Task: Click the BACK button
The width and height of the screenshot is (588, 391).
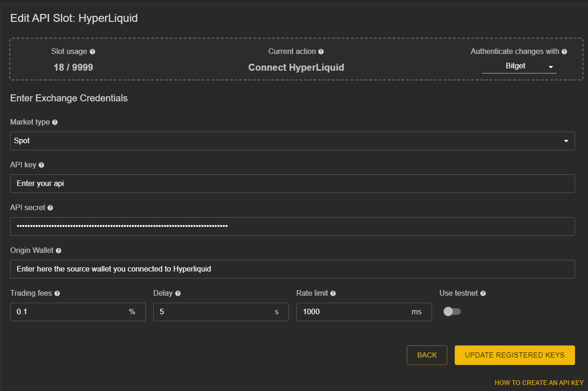Action: tap(427, 355)
